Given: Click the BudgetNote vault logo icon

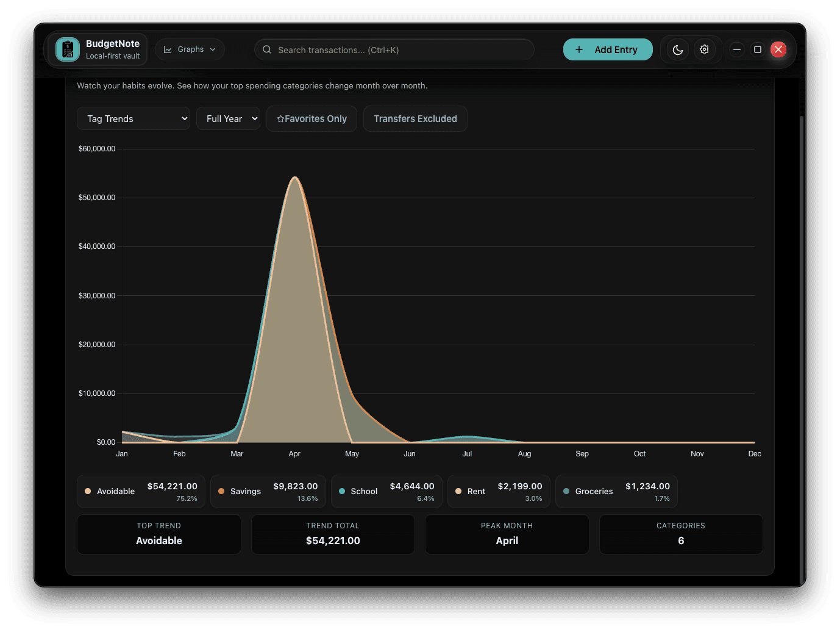Looking at the screenshot, I should 67,49.
